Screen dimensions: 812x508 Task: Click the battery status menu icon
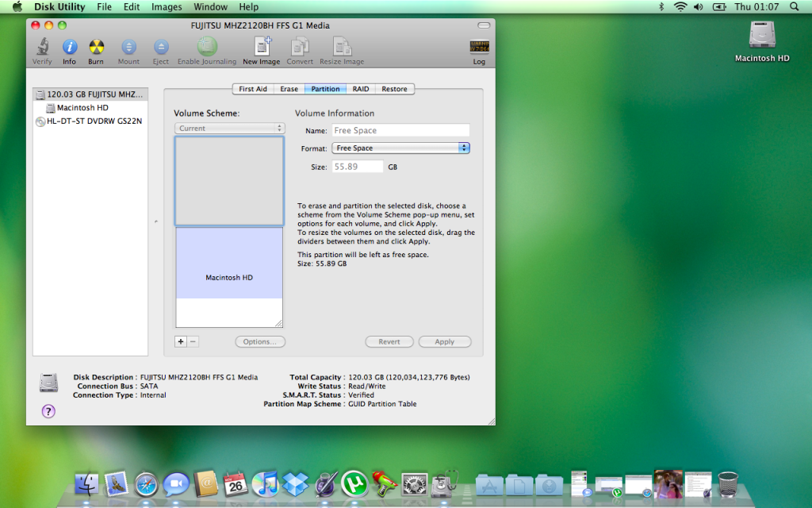pyautogui.click(x=718, y=6)
